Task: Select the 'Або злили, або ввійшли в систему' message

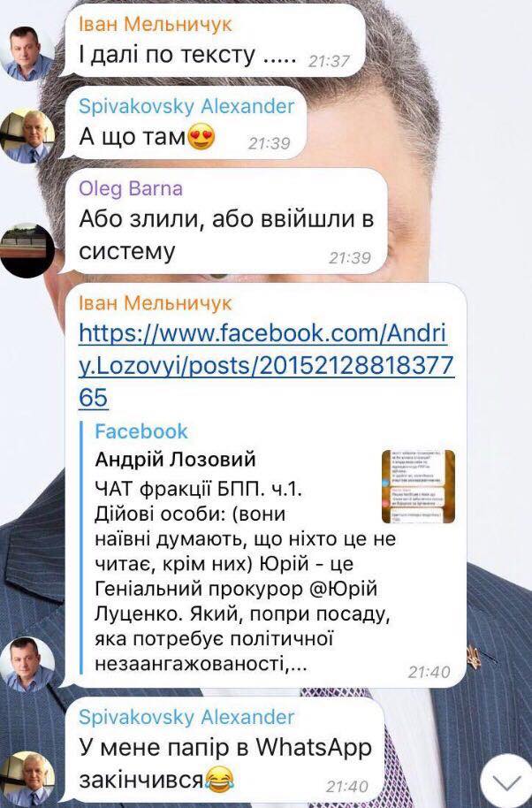Action: click(x=225, y=220)
